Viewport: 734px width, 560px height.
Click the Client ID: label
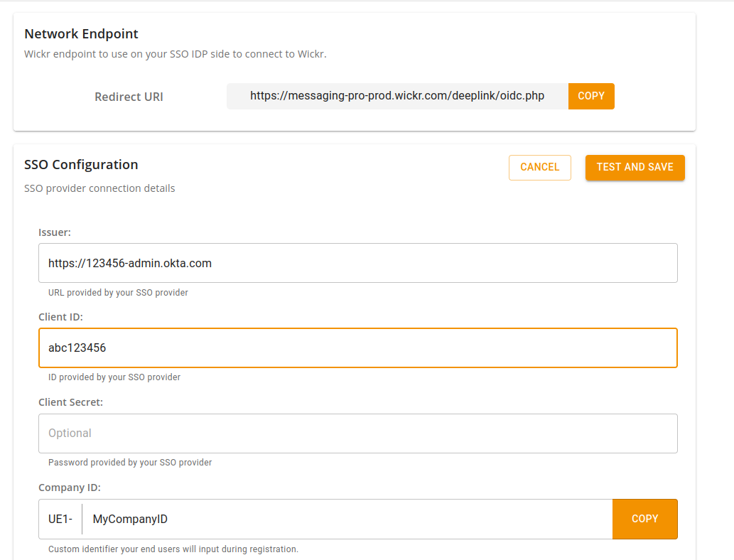point(60,317)
